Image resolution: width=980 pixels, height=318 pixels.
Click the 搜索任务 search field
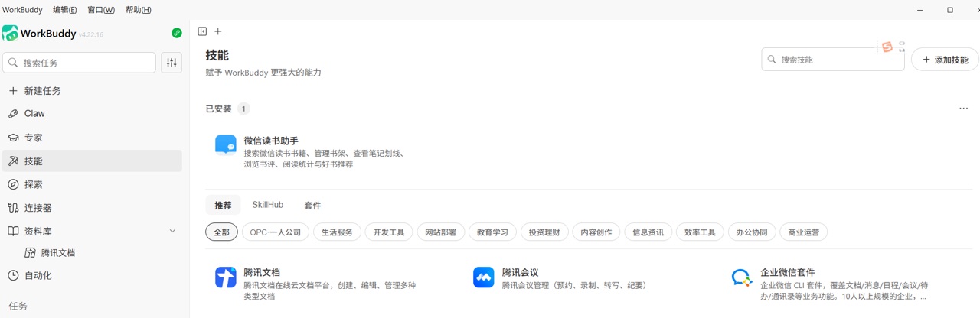pyautogui.click(x=80, y=63)
